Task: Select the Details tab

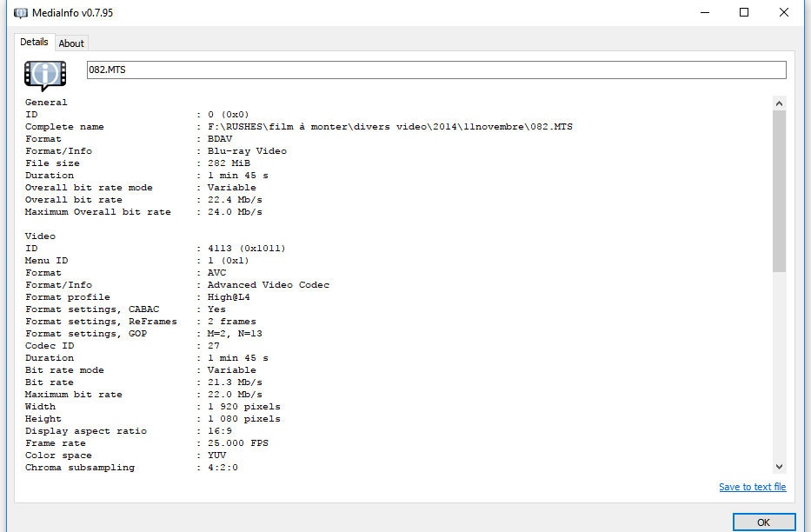Action: pos(34,42)
